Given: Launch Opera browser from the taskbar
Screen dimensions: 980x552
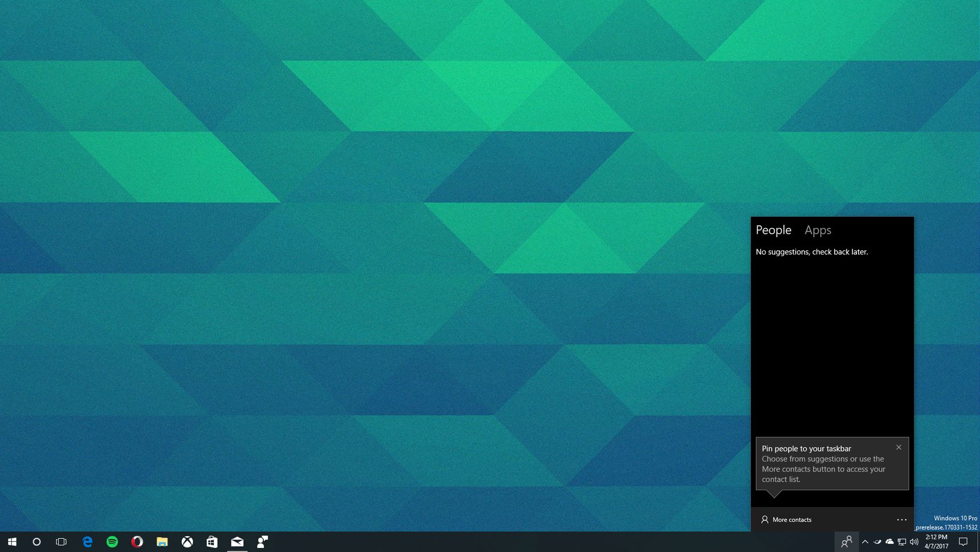Looking at the screenshot, I should 137,542.
